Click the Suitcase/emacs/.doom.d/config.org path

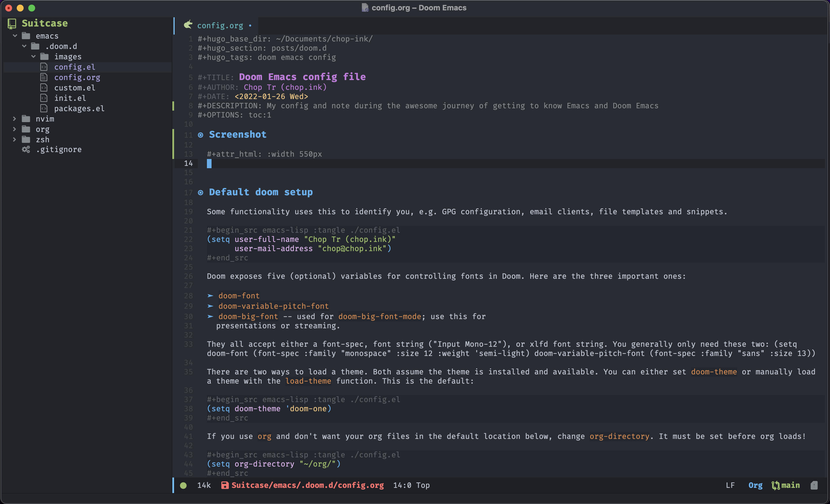(307, 485)
